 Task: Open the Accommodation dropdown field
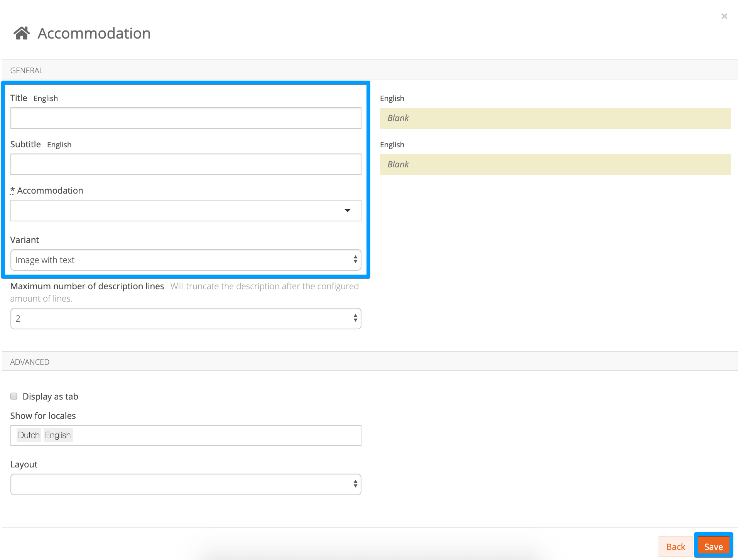point(186,211)
